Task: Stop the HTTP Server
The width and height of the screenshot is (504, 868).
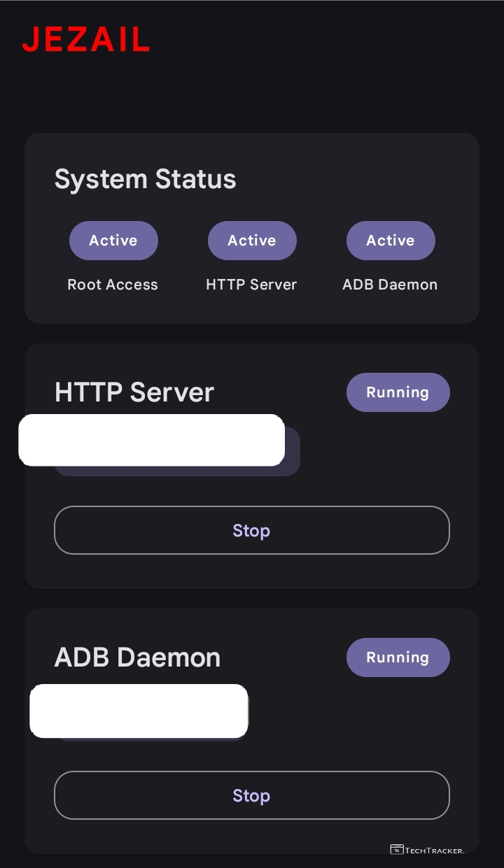Action: tap(251, 530)
